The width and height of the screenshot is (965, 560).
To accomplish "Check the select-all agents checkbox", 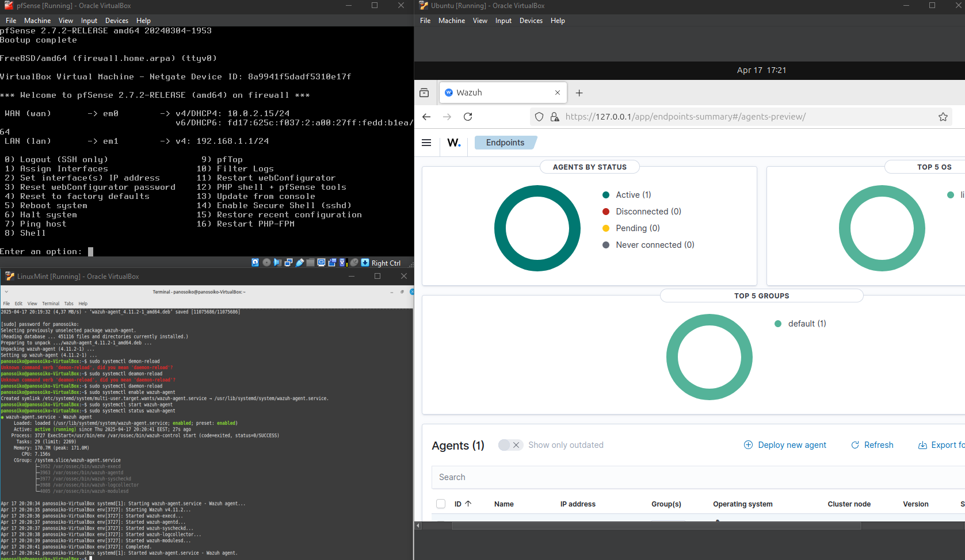I will [441, 504].
